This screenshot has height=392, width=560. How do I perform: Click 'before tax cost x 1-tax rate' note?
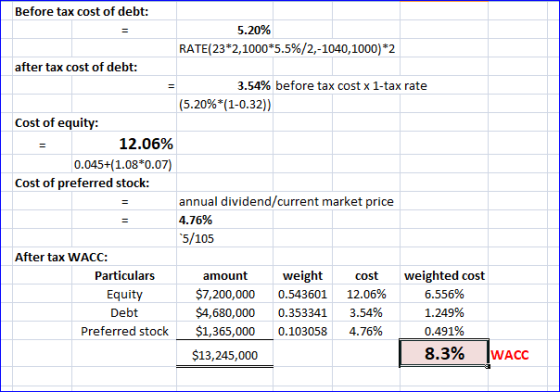(x=351, y=86)
